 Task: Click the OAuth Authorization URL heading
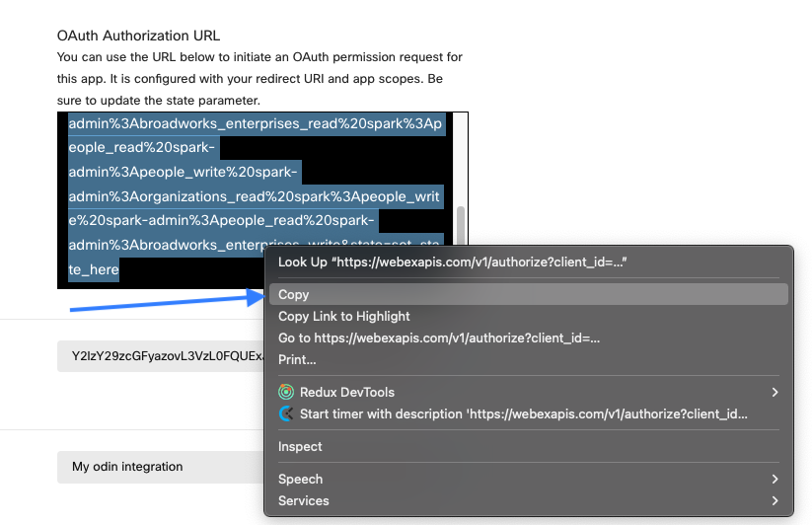[x=138, y=36]
